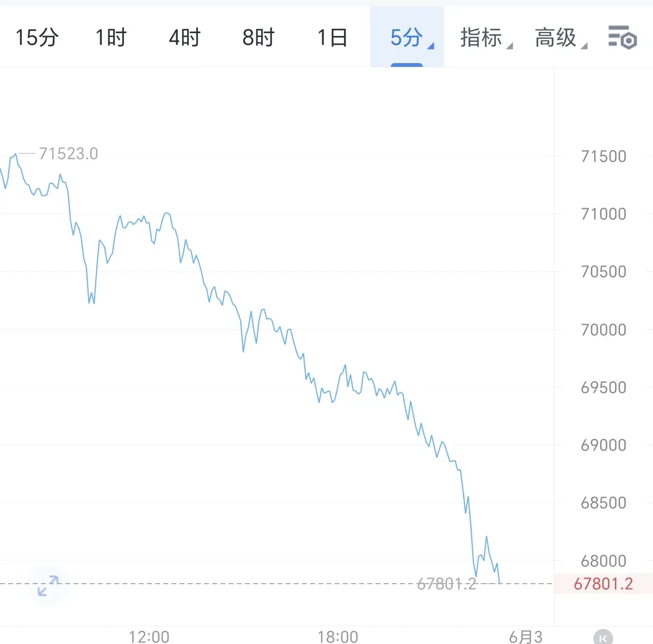Click the 18:00 time axis marker

tap(337, 636)
